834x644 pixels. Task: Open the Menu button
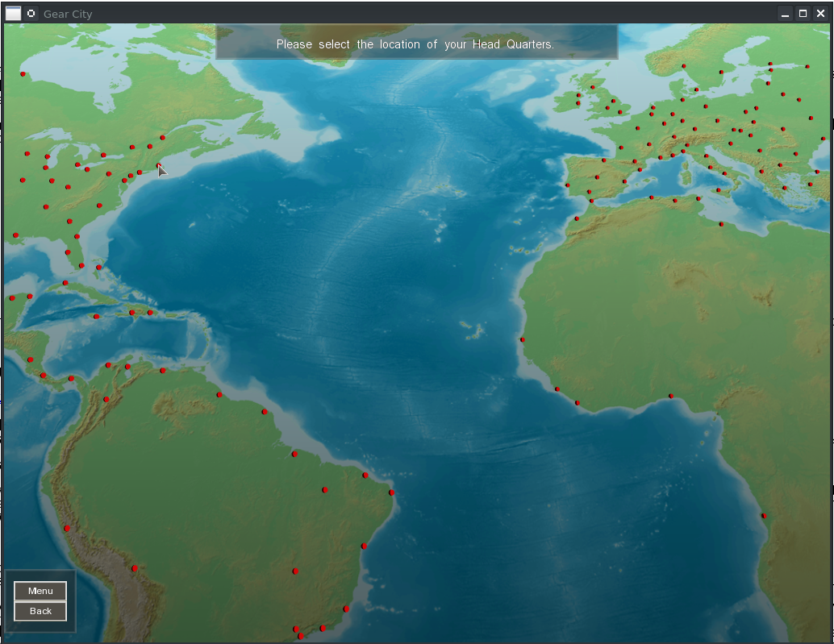[40, 590]
